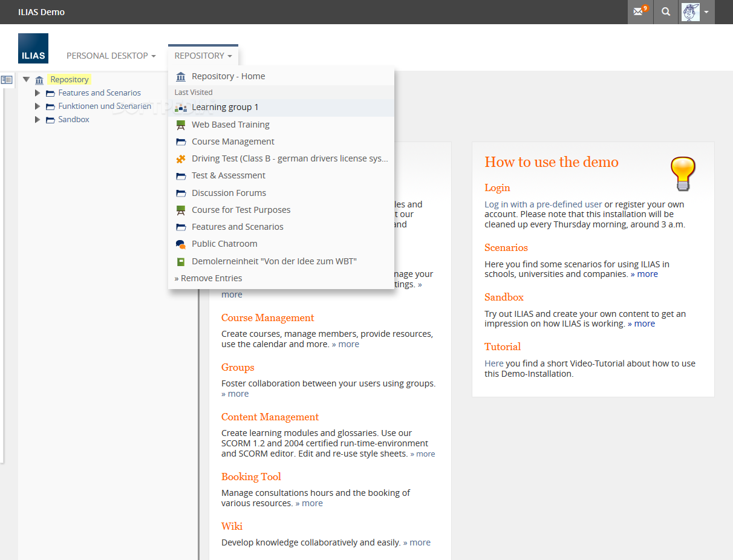
Task: Click the Discussion Forums folder icon
Action: click(181, 194)
